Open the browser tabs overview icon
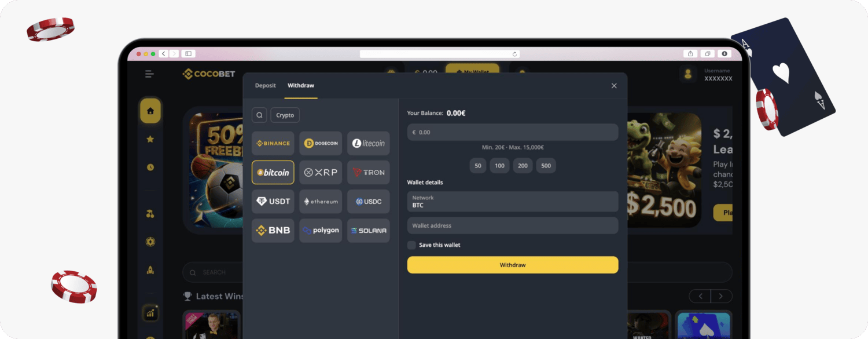This screenshot has width=868, height=339. pos(707,54)
